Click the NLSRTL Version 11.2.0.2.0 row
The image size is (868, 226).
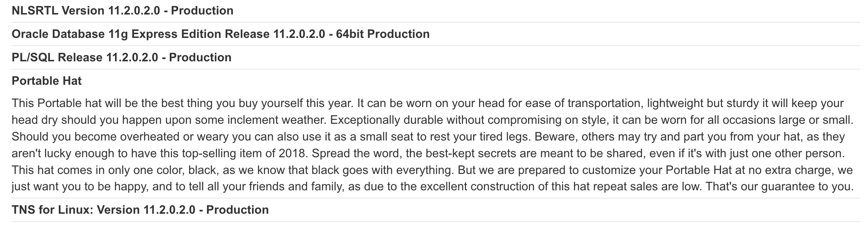(122, 11)
